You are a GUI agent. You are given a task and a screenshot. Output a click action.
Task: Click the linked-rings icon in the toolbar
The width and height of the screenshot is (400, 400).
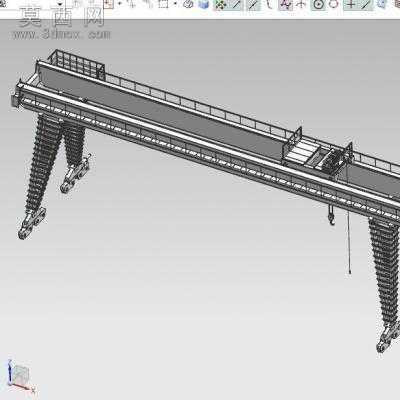point(188,4)
